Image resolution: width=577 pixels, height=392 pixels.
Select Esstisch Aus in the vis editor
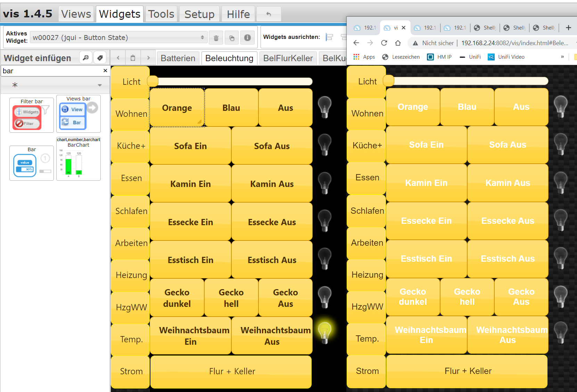(x=272, y=260)
